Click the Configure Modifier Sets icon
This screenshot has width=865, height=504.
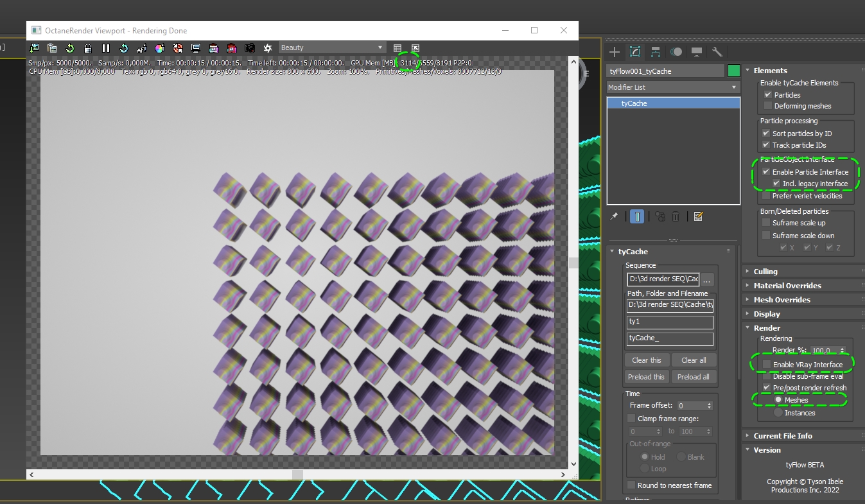pos(698,217)
